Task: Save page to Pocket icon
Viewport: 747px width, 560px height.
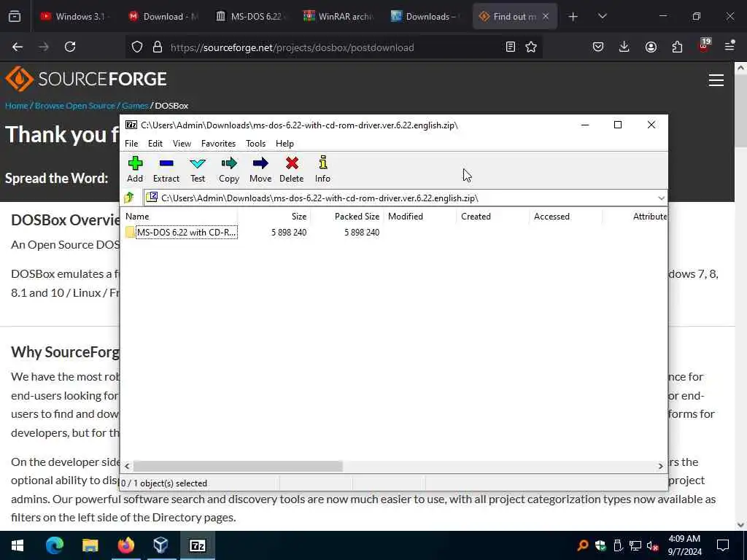Action: pyautogui.click(x=598, y=47)
